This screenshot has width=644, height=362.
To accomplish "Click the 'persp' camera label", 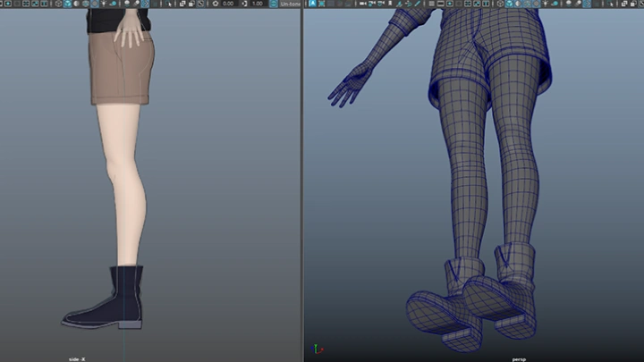I will tap(519, 359).
